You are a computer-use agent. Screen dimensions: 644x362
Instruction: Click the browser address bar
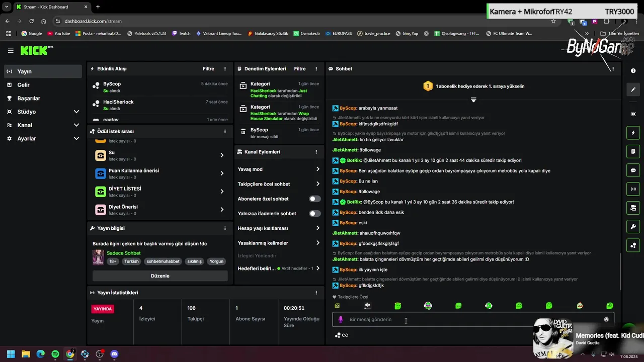pos(302,21)
